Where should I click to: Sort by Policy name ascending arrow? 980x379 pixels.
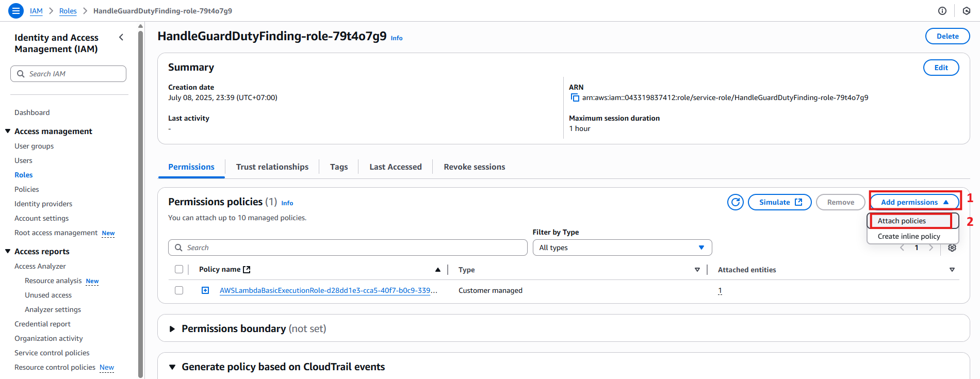438,270
